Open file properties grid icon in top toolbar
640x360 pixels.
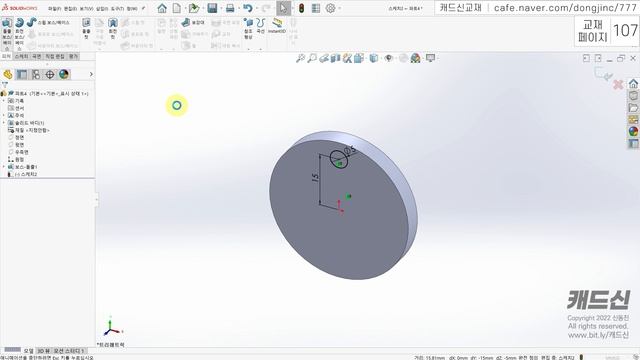[316, 8]
